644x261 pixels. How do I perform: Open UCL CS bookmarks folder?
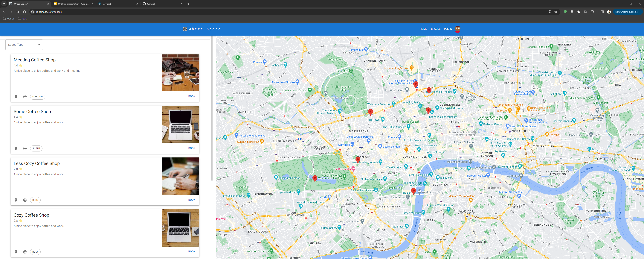click(x=9, y=19)
